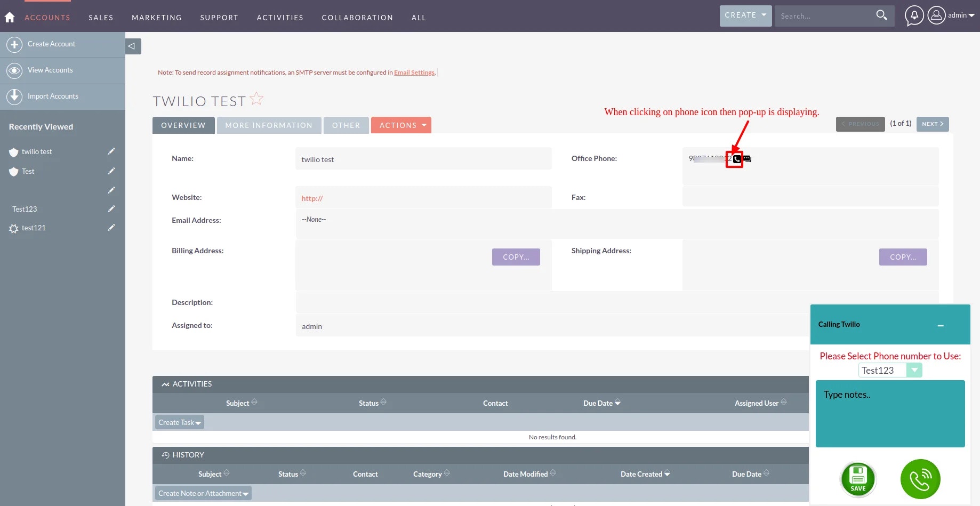980x506 pixels.
Task: Click the phone call icon beside Office Phone
Action: [737, 159]
